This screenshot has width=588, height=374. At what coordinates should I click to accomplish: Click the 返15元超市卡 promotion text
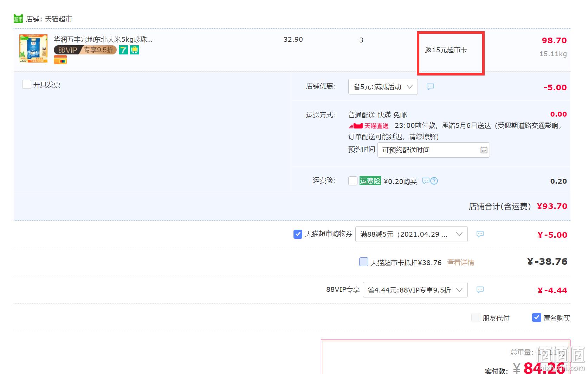click(x=446, y=50)
